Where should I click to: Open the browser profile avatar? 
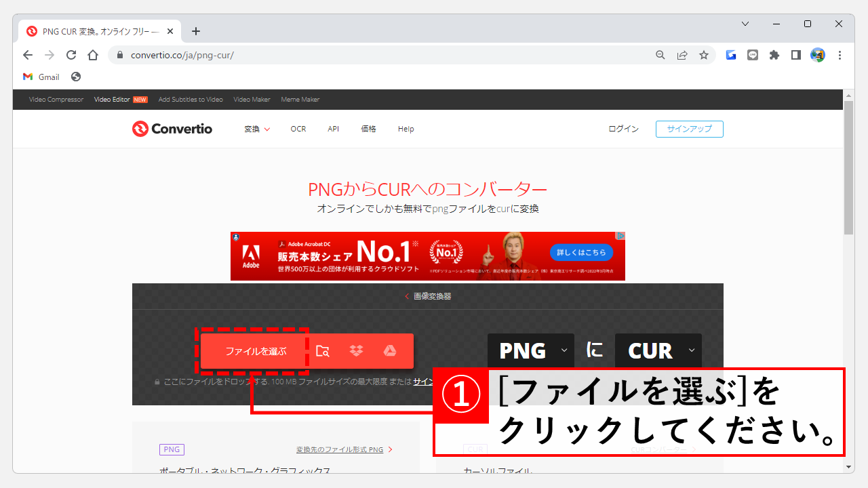tap(818, 55)
